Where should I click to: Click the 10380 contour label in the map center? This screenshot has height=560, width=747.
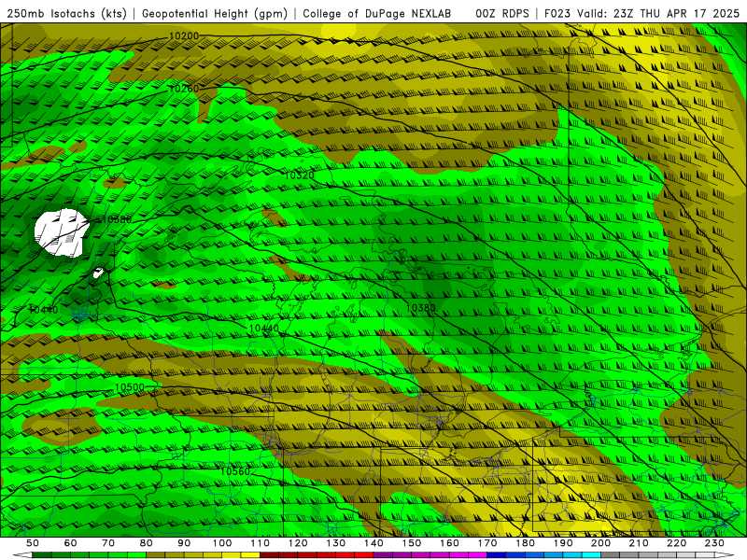[x=421, y=308]
